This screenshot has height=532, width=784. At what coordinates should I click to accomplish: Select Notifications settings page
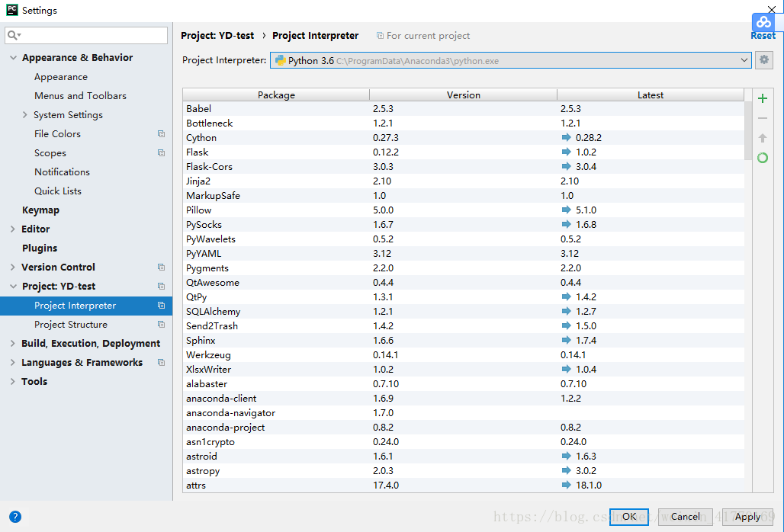[x=62, y=171]
